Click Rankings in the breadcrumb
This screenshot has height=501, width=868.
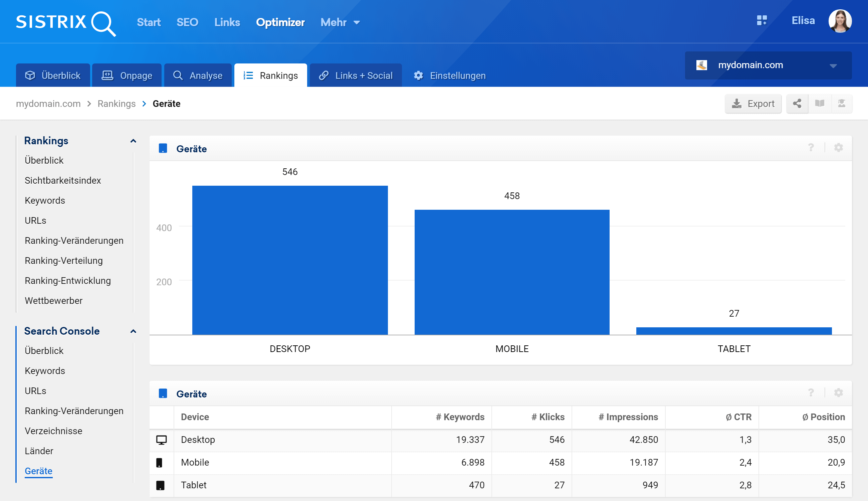click(x=117, y=104)
